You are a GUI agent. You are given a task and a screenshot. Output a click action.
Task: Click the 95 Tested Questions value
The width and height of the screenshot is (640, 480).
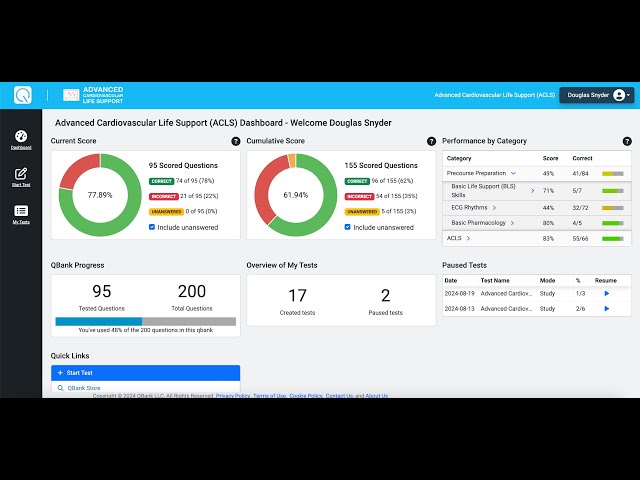[102, 291]
